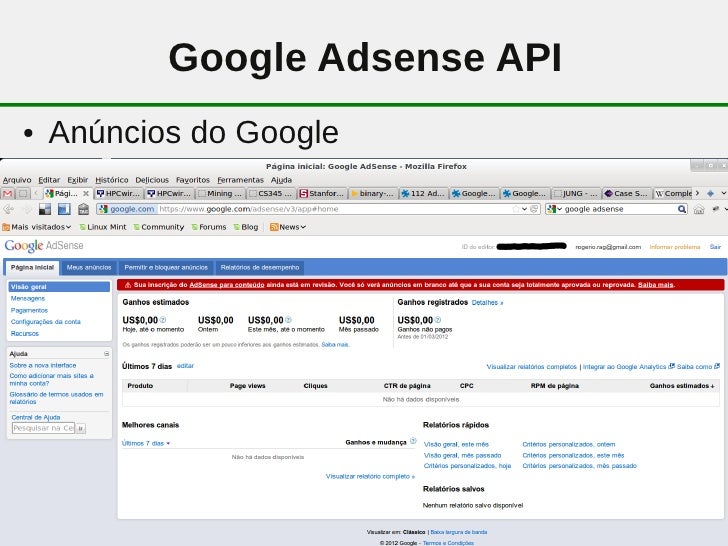List all tabs dropdown arrow
728x546 pixels.
tap(723, 193)
